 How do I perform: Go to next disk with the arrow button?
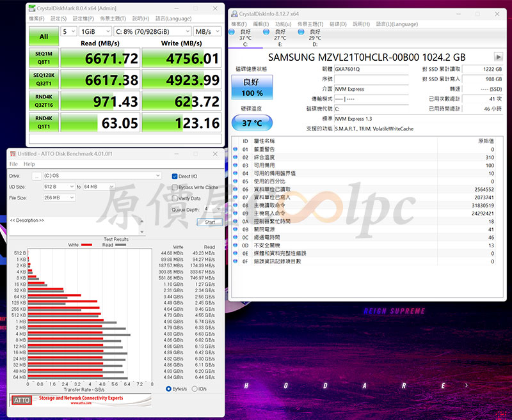pos(499,57)
